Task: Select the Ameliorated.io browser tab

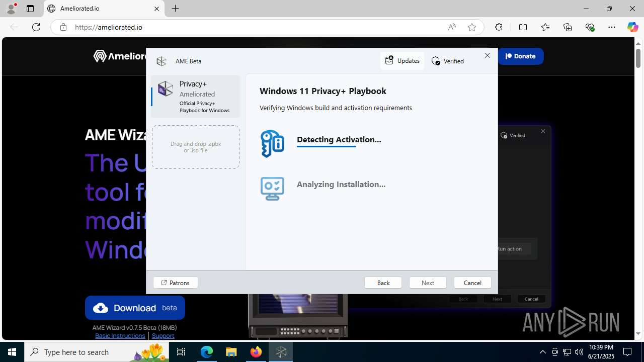Action: tap(104, 9)
